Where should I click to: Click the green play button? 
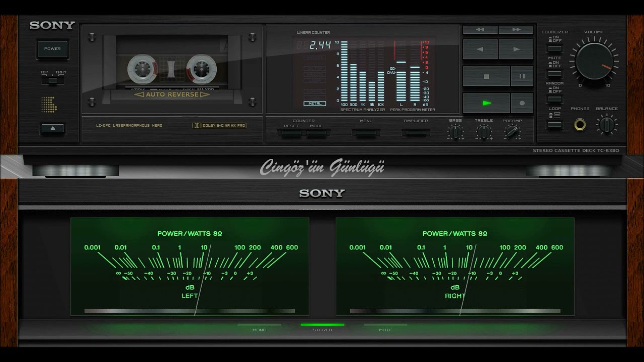click(486, 103)
